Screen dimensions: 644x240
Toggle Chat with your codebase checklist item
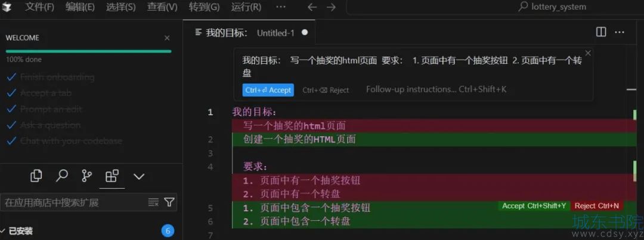(x=65, y=141)
